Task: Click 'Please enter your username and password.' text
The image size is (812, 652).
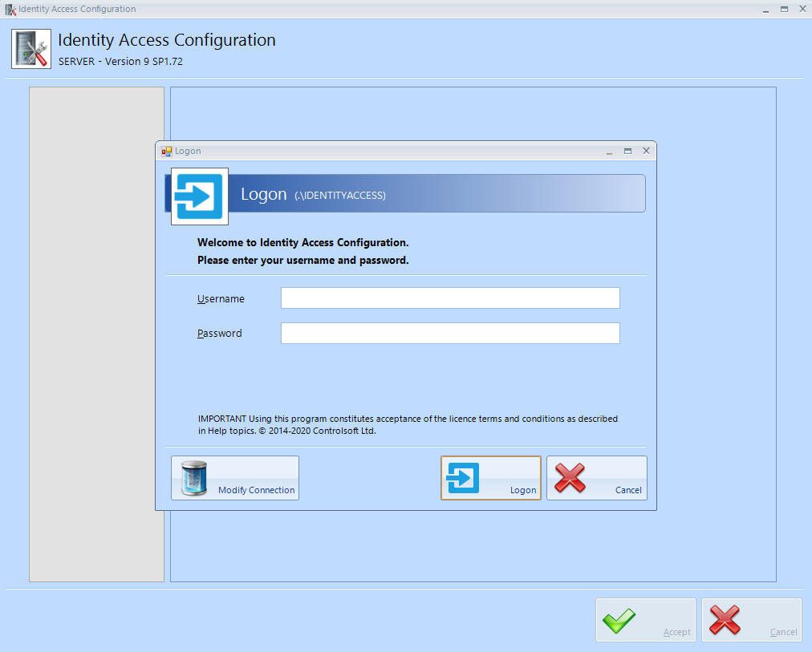Action: pos(303,261)
